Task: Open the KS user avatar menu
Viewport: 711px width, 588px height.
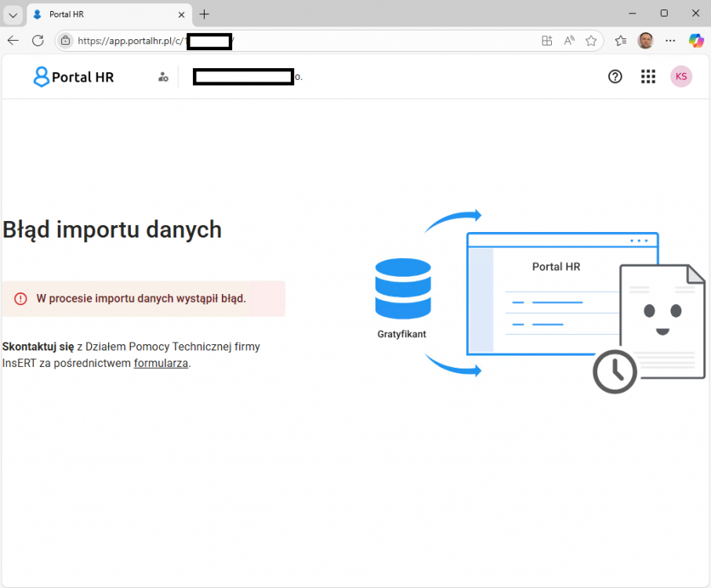Action: [681, 77]
